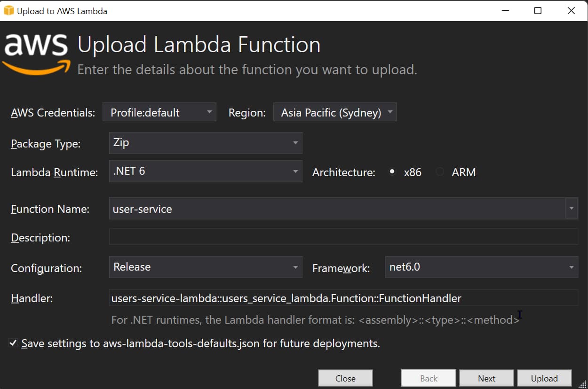The height and width of the screenshot is (389, 588).
Task: Expand the Function Name combo box arrow
Action: [572, 208]
